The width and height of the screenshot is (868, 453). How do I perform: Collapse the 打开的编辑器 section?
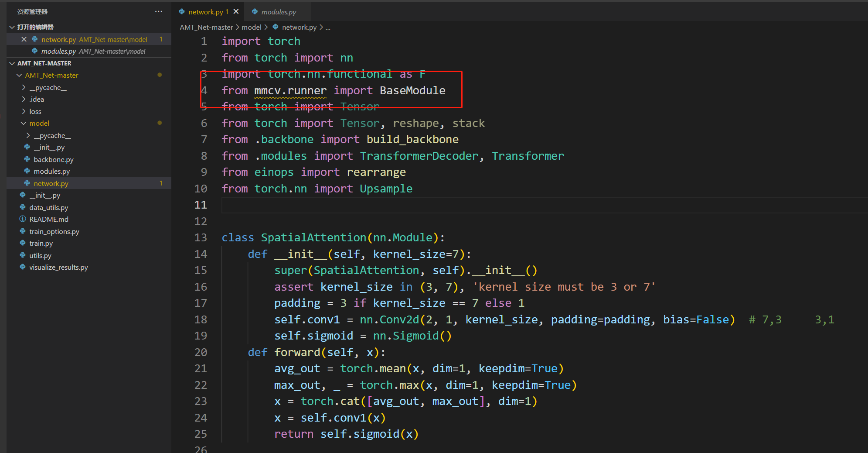point(11,27)
